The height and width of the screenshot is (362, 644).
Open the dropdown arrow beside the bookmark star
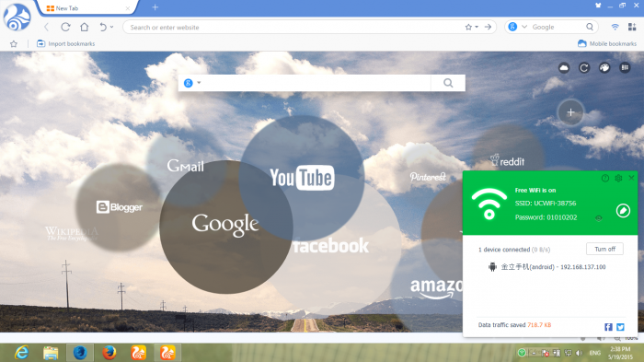tap(477, 27)
